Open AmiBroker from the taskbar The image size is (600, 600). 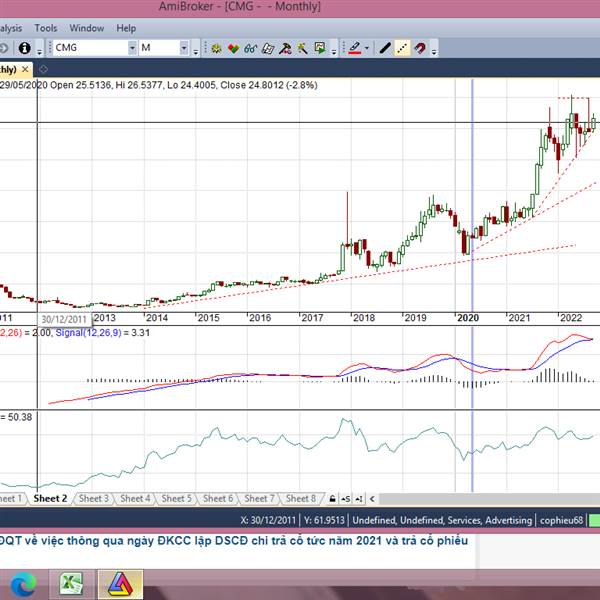(x=120, y=584)
